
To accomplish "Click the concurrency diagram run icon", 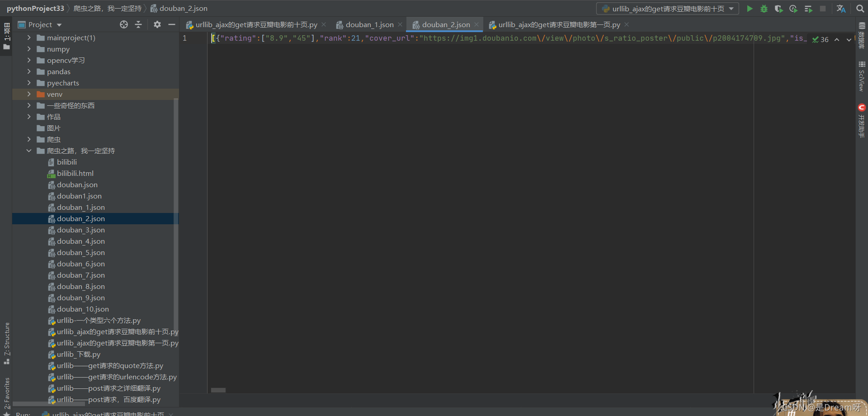I will coord(808,9).
